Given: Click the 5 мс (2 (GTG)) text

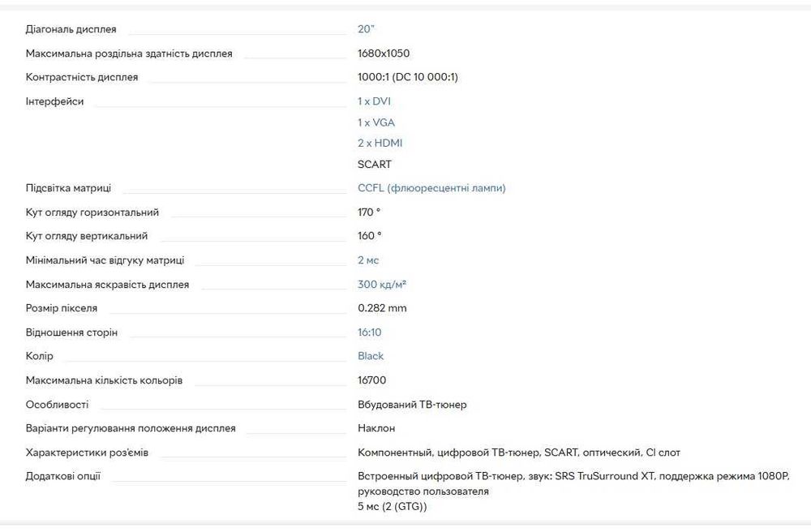Looking at the screenshot, I should (x=392, y=507).
